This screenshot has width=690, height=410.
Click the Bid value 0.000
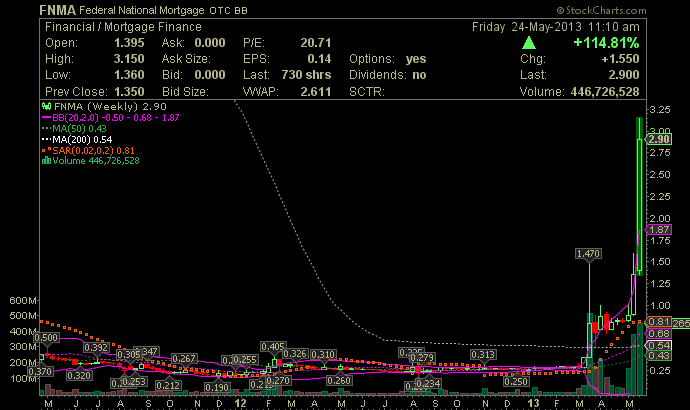(210, 75)
